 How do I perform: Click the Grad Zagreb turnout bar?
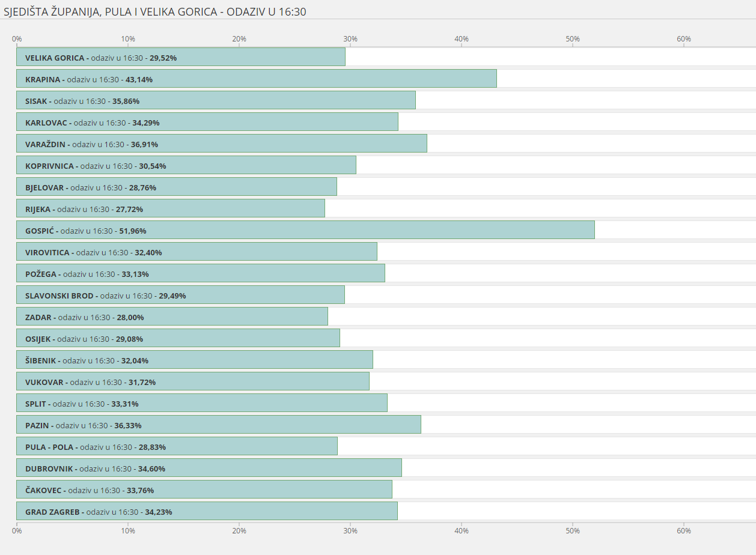pyautogui.click(x=207, y=511)
